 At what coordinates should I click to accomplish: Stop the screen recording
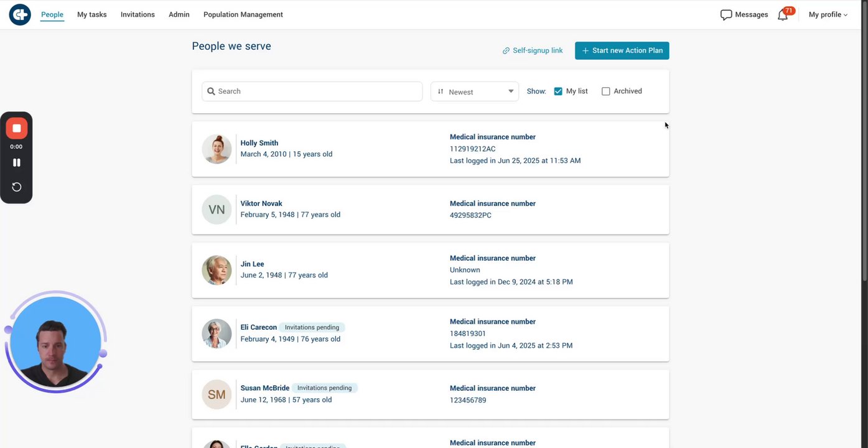pyautogui.click(x=17, y=128)
